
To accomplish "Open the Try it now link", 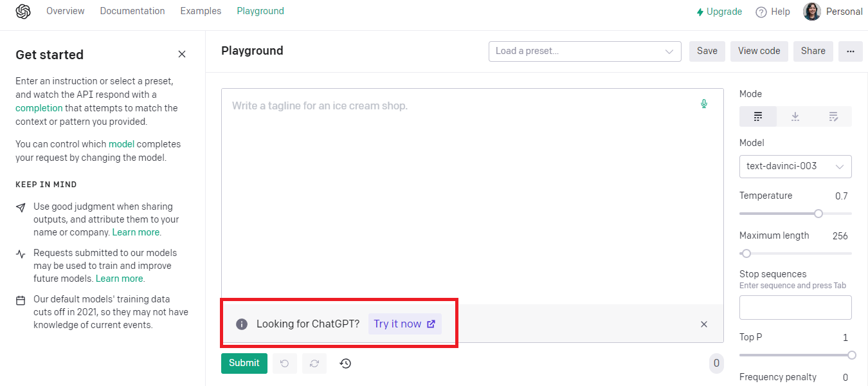I will click(405, 324).
